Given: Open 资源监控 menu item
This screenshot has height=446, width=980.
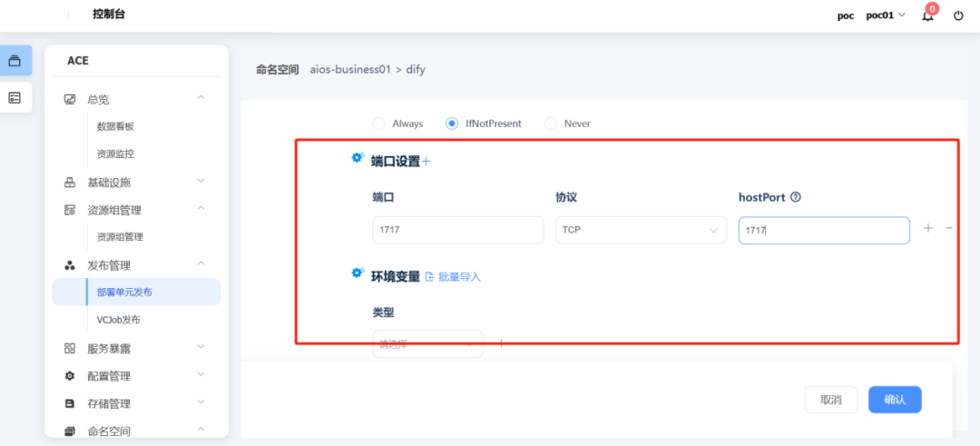Looking at the screenshot, I should click(115, 154).
